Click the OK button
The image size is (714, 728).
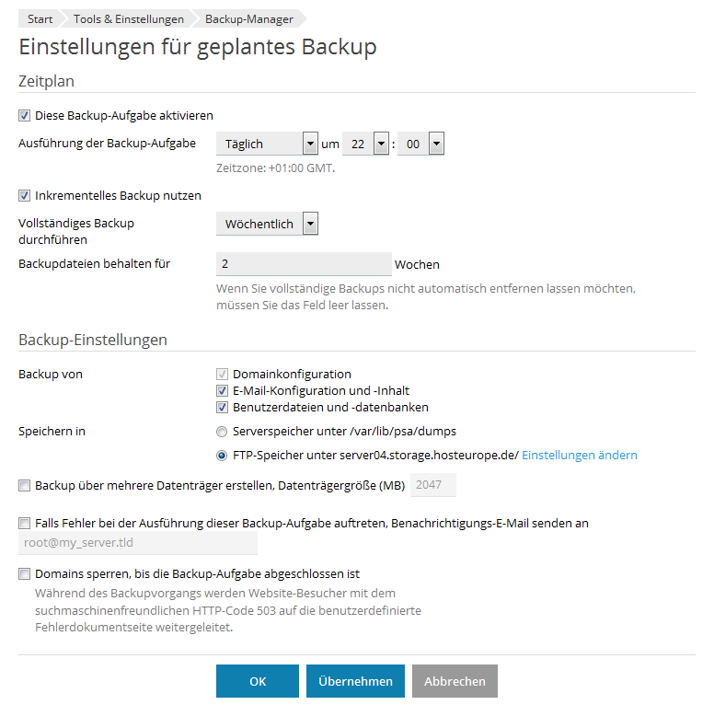(x=258, y=681)
